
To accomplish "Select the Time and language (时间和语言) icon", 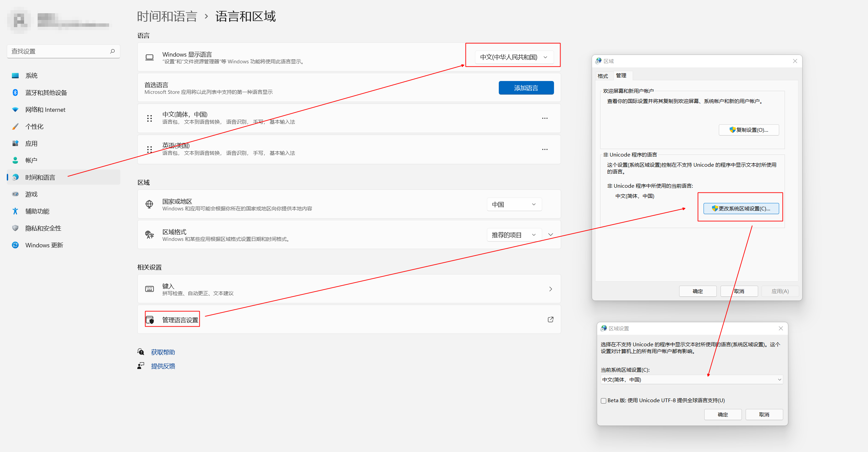I will (15, 177).
